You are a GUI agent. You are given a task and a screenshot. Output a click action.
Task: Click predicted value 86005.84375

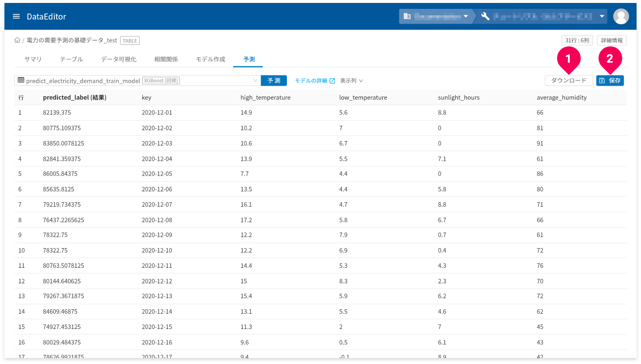coord(60,174)
